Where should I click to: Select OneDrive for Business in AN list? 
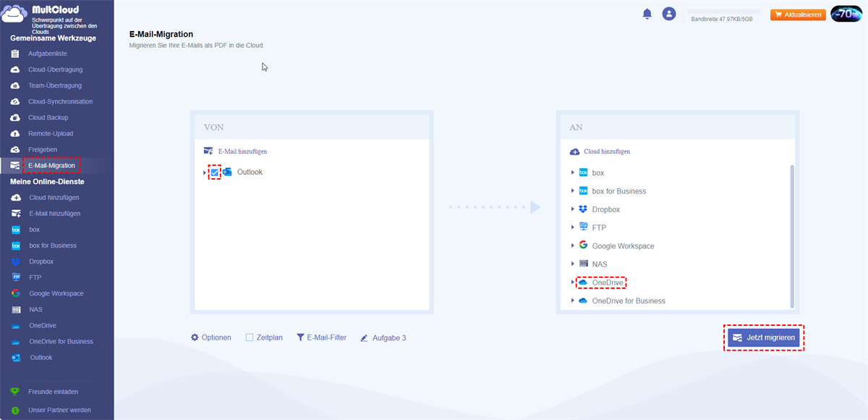[629, 301]
